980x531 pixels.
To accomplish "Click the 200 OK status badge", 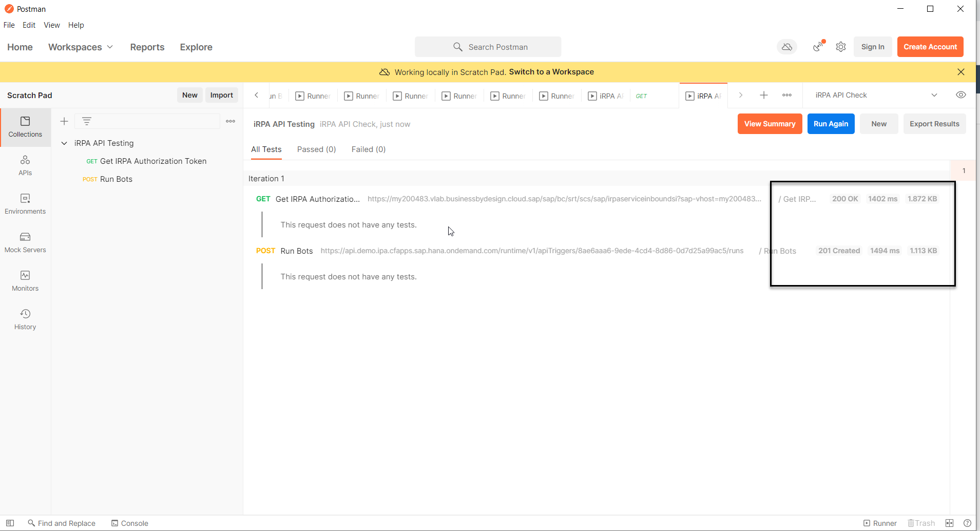I will pyautogui.click(x=845, y=199).
